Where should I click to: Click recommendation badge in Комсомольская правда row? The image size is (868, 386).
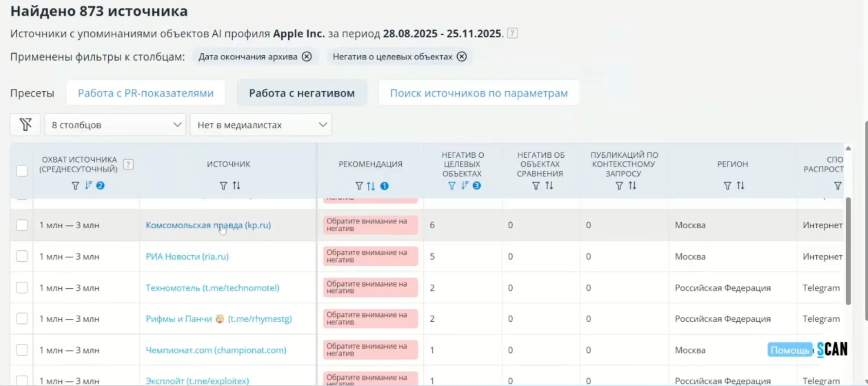(x=370, y=225)
